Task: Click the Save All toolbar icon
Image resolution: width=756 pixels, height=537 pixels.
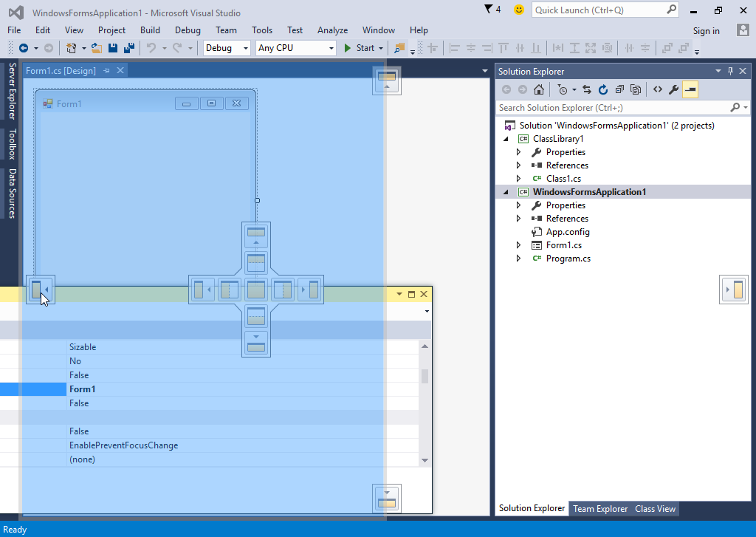Action: coord(128,48)
